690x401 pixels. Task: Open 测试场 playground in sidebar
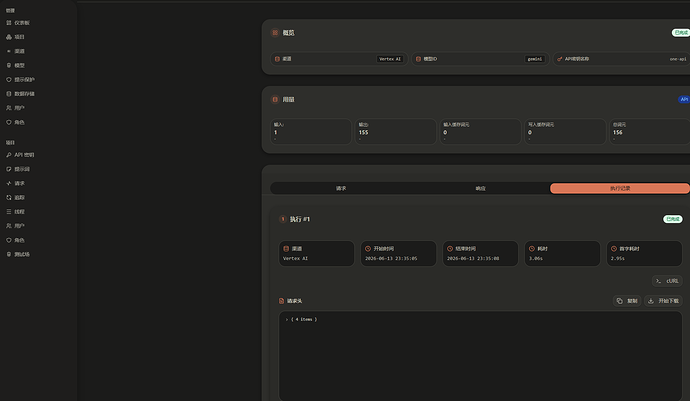18,254
